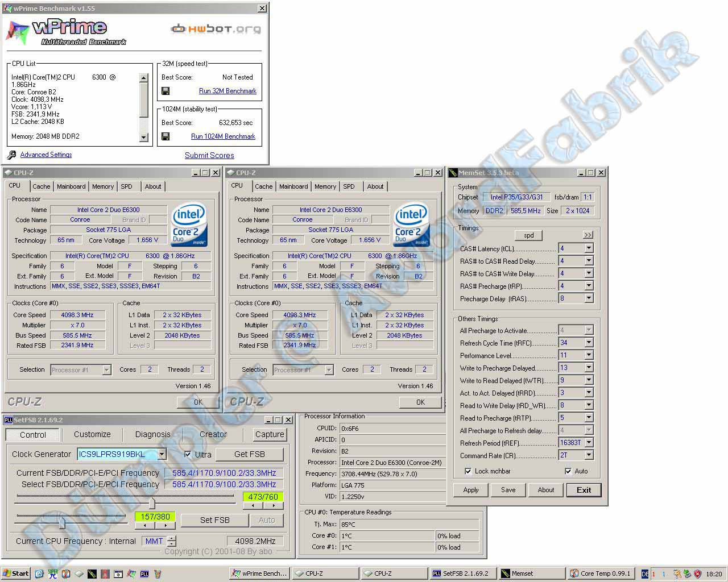Switch to Diagnosis tab in SetFSB

(152, 434)
